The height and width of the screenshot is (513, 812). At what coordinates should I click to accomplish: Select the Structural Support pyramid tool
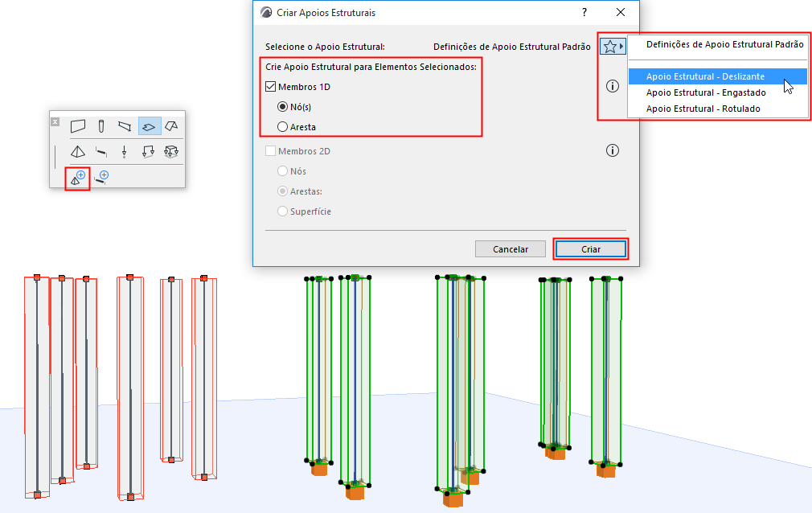pyautogui.click(x=78, y=151)
